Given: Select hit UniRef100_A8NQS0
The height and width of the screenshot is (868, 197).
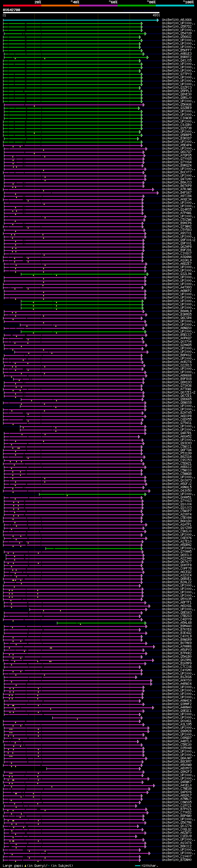Looking at the screenshot, I should tap(177, 328).
